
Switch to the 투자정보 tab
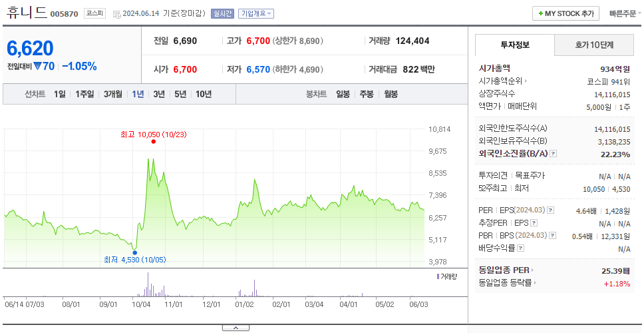tap(515, 45)
